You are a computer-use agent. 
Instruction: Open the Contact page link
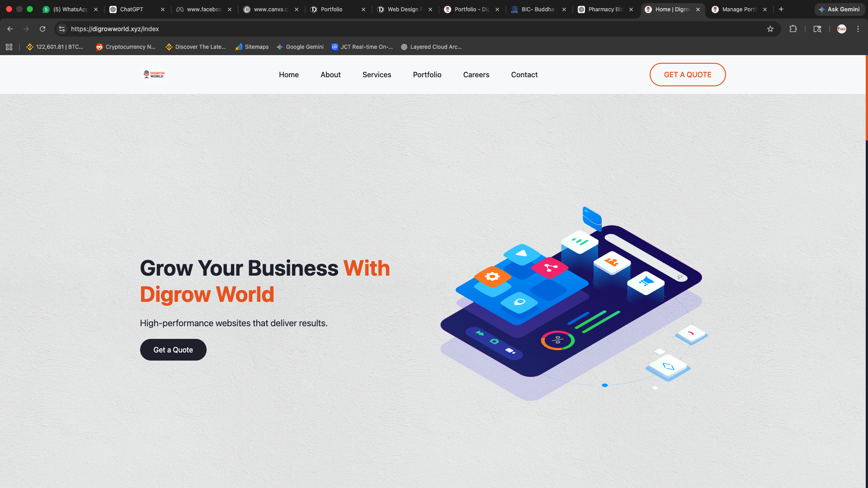(524, 75)
